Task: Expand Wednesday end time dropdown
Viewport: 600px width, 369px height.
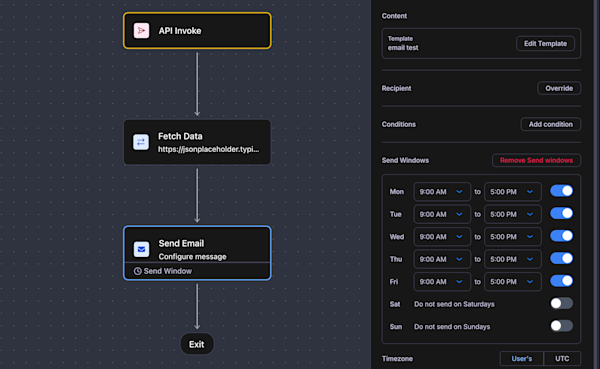Action: [x=513, y=237]
